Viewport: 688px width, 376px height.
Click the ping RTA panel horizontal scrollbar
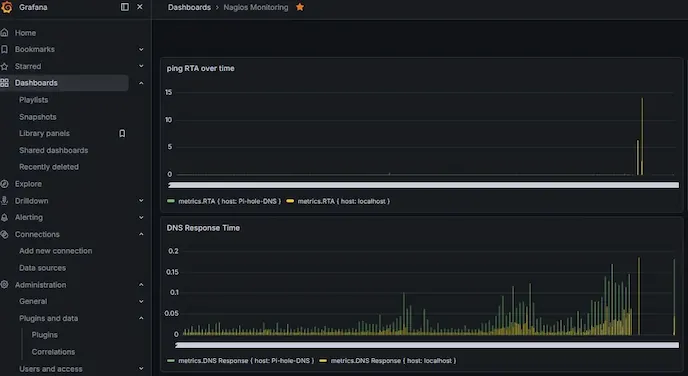[423, 185]
